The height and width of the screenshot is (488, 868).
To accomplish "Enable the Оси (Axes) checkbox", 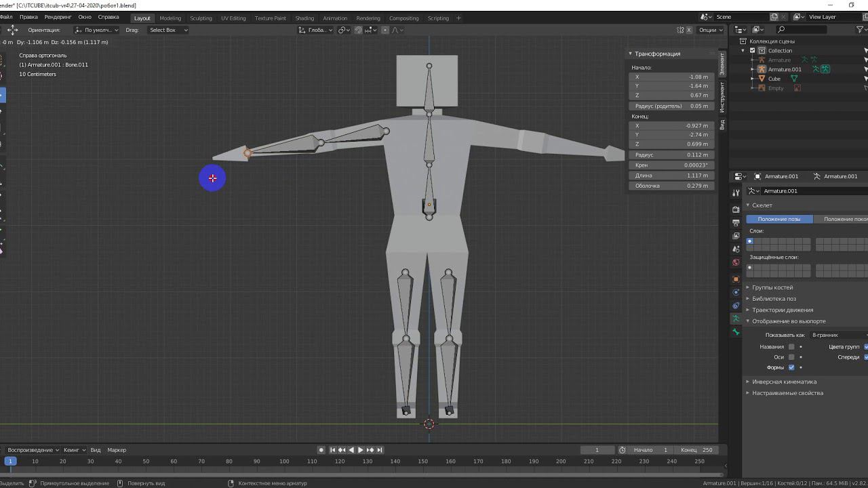I will point(791,357).
